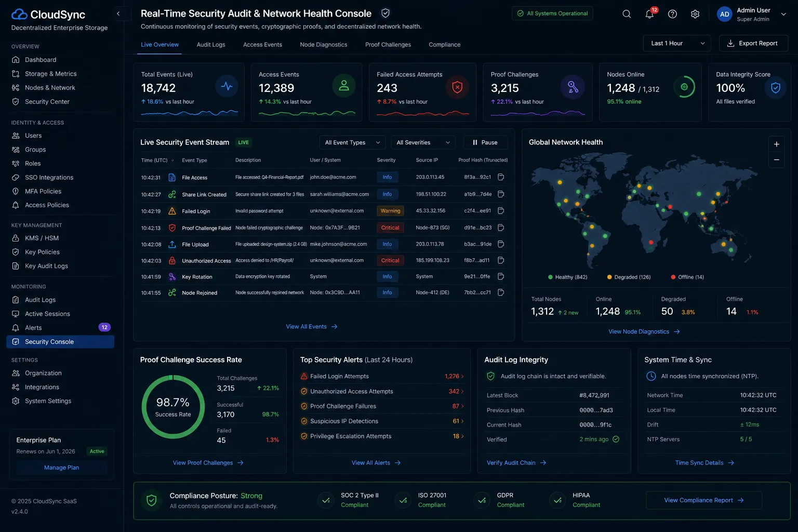Screen dimensions: 798x532
Task: Sort the table by Time (UTC) column
Action: [x=157, y=160]
